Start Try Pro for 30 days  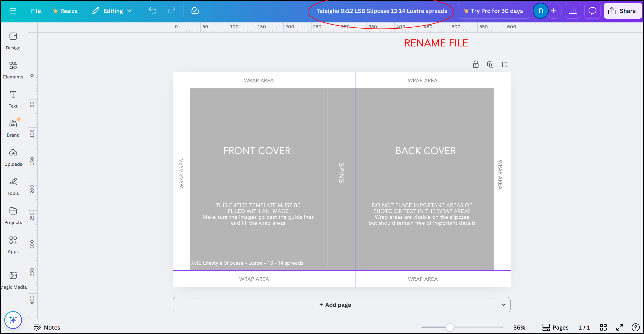pos(493,11)
